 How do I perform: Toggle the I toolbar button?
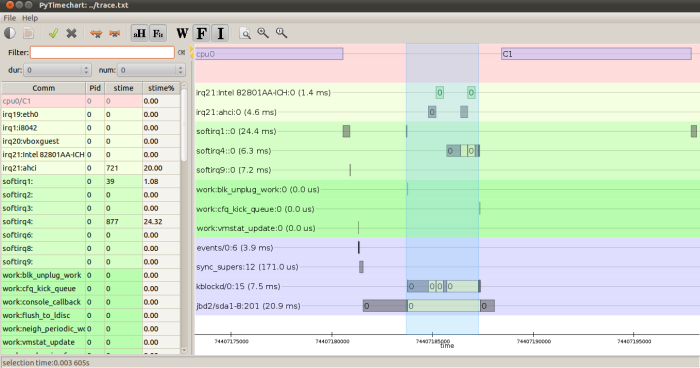(220, 33)
